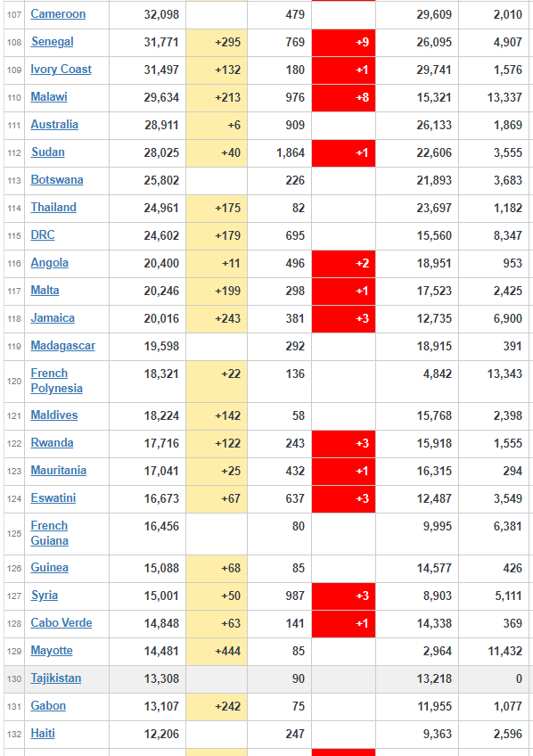Select the Australia link
The height and width of the screenshot is (756, 533).
pos(54,125)
